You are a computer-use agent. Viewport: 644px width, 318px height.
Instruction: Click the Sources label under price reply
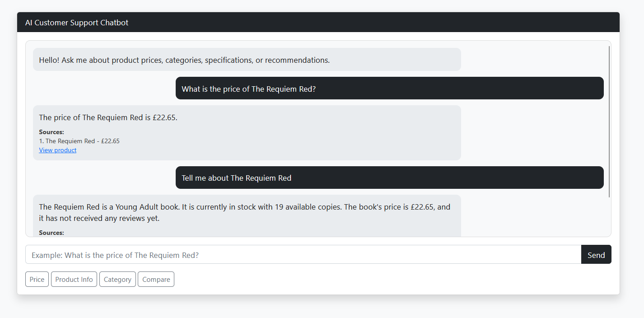tap(51, 132)
